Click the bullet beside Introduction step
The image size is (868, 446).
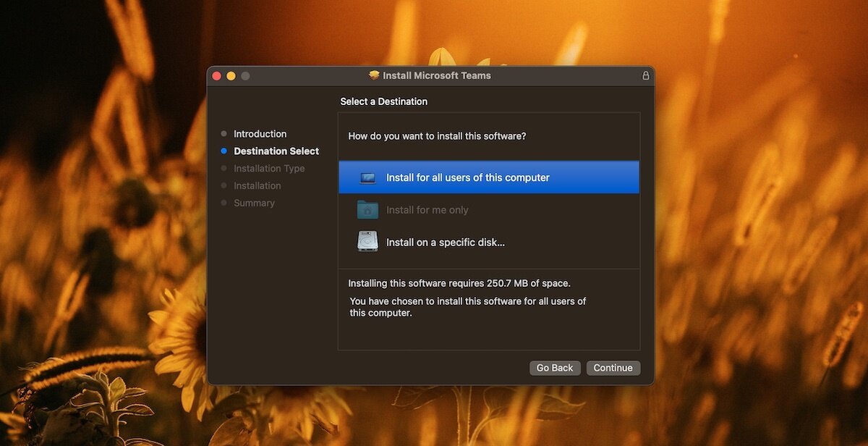coord(224,134)
